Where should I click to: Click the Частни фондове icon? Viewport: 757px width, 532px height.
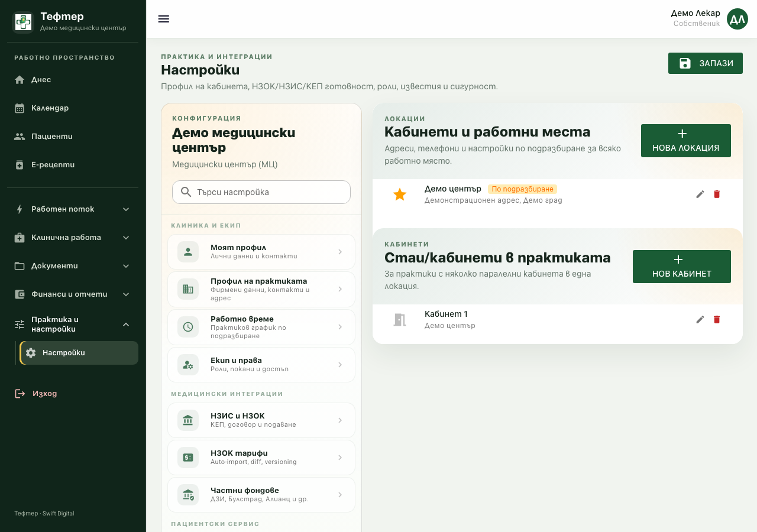pos(188,495)
